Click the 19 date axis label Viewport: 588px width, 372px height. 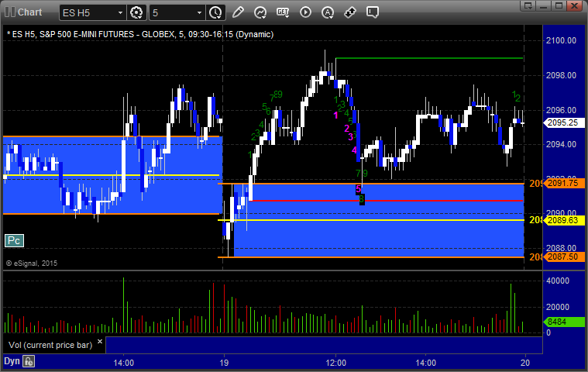(x=224, y=363)
